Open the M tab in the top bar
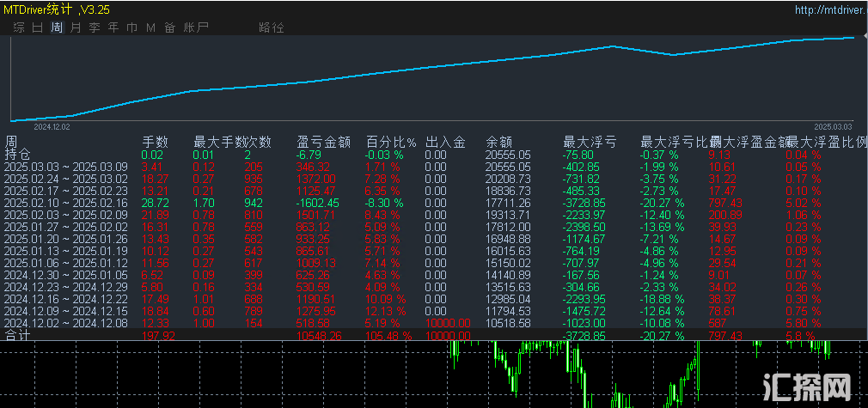Viewport: 868px width, 408px height. 150,27
